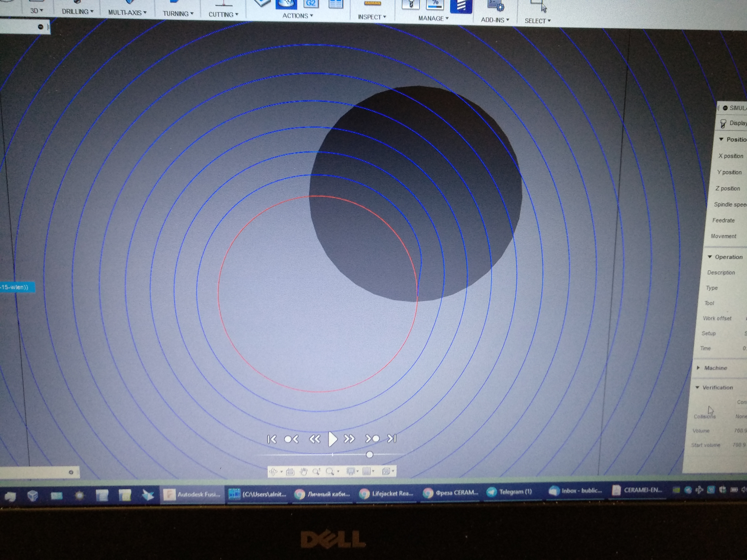Skip to end of toolpath simulation

pyautogui.click(x=392, y=438)
